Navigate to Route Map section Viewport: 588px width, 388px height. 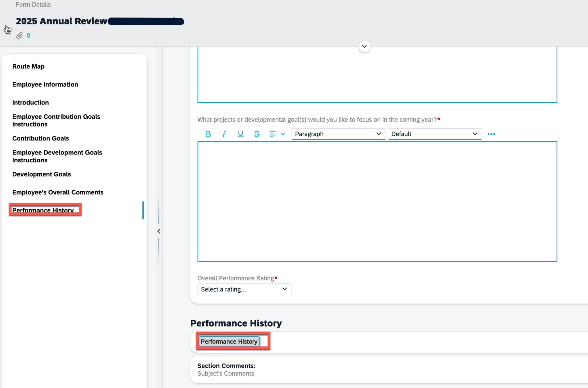click(x=28, y=66)
